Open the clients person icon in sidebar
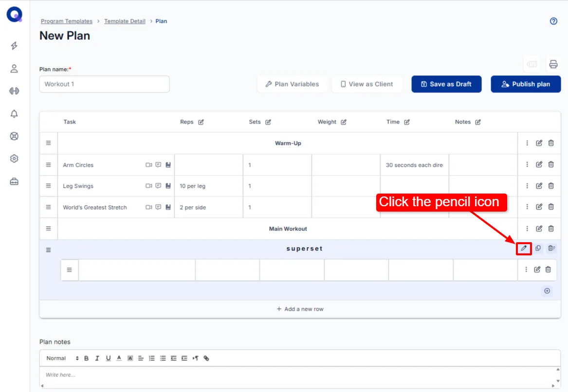 14,69
